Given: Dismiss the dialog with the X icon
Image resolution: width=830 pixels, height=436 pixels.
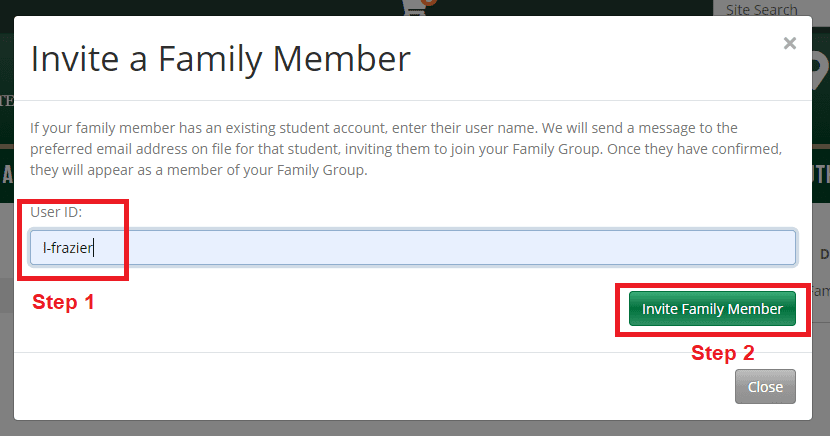Looking at the screenshot, I should tap(790, 43).
